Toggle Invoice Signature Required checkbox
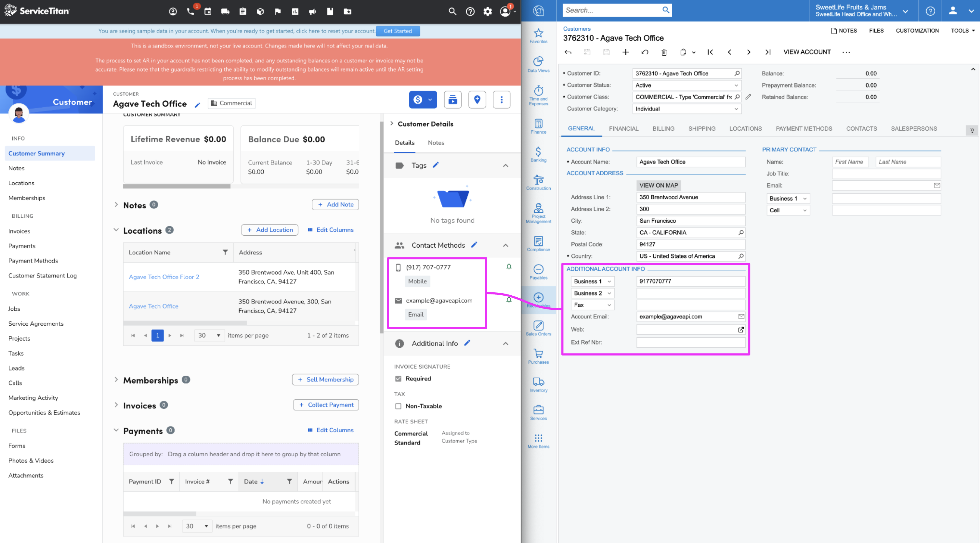The height and width of the screenshot is (543, 980). pyautogui.click(x=398, y=379)
